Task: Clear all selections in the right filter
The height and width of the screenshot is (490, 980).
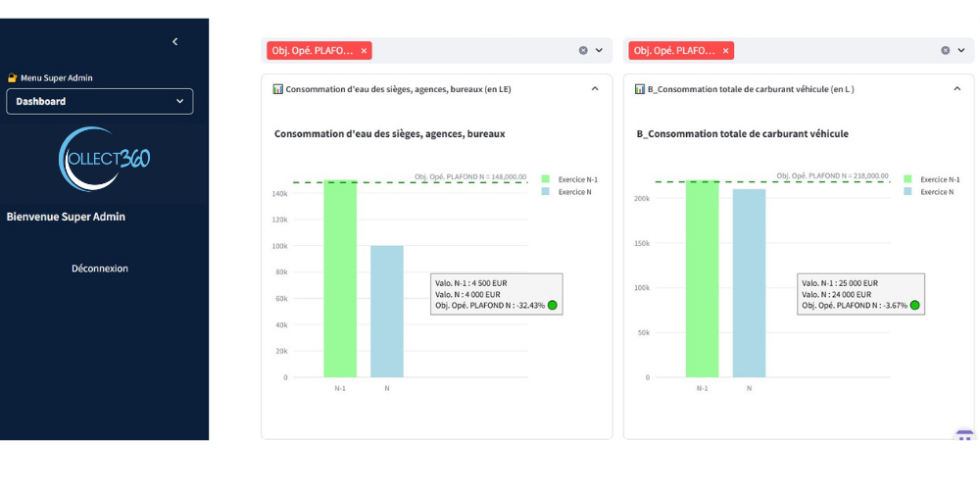Action: pyautogui.click(x=946, y=51)
